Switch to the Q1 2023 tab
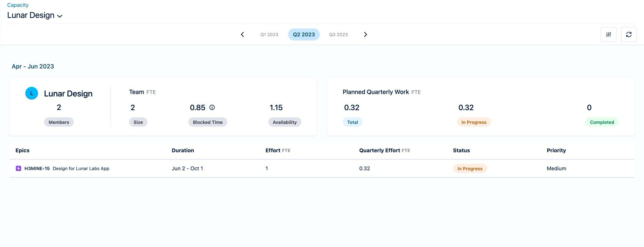Image resolution: width=644 pixels, height=247 pixels. tap(269, 35)
